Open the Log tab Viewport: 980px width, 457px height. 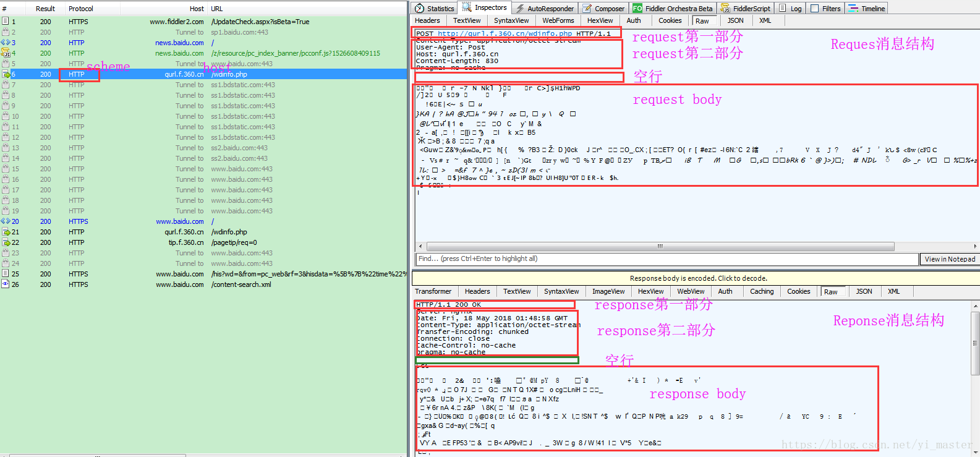pyautogui.click(x=790, y=8)
